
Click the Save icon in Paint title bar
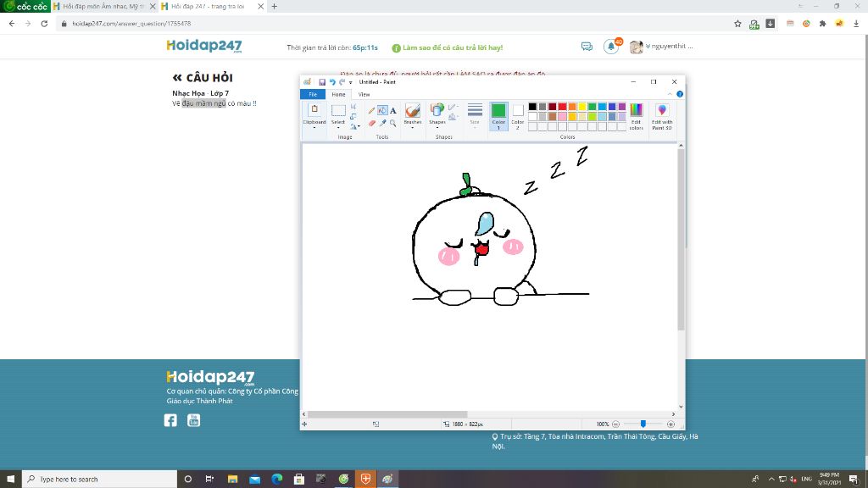(321, 82)
